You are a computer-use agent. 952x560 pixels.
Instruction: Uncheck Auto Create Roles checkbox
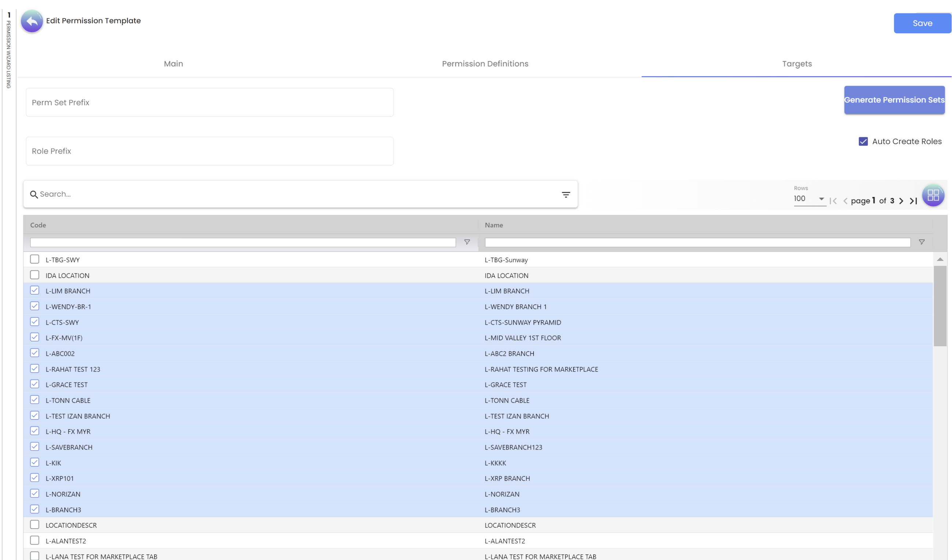(863, 142)
